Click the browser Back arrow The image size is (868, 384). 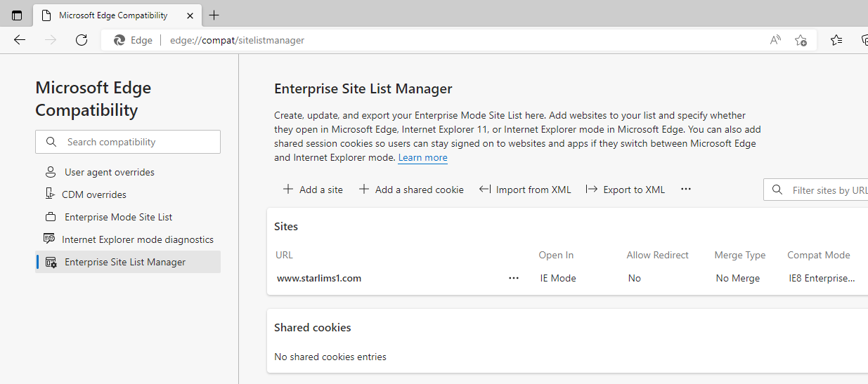20,40
